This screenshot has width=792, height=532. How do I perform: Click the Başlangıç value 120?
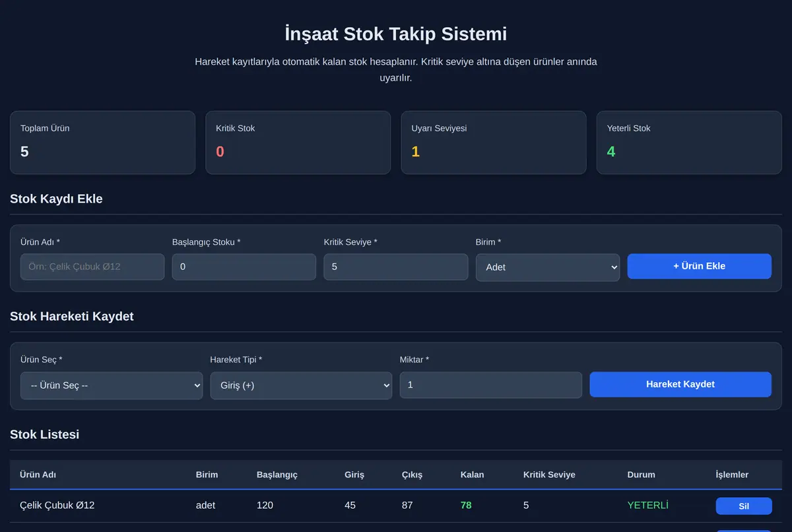(x=265, y=506)
